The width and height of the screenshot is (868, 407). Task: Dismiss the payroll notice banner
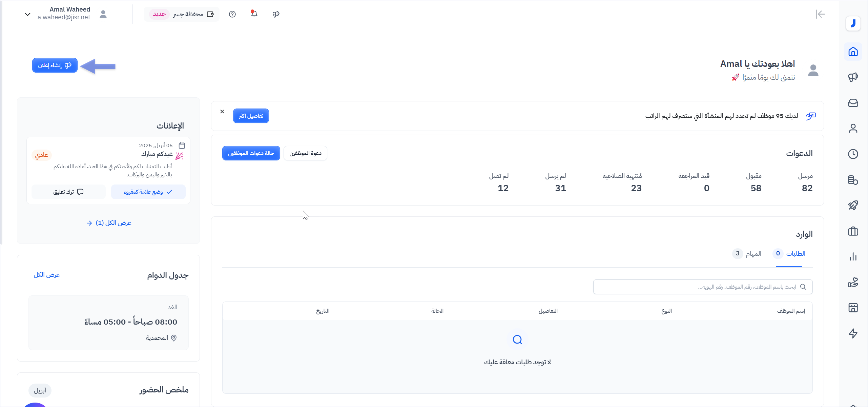[x=222, y=112]
